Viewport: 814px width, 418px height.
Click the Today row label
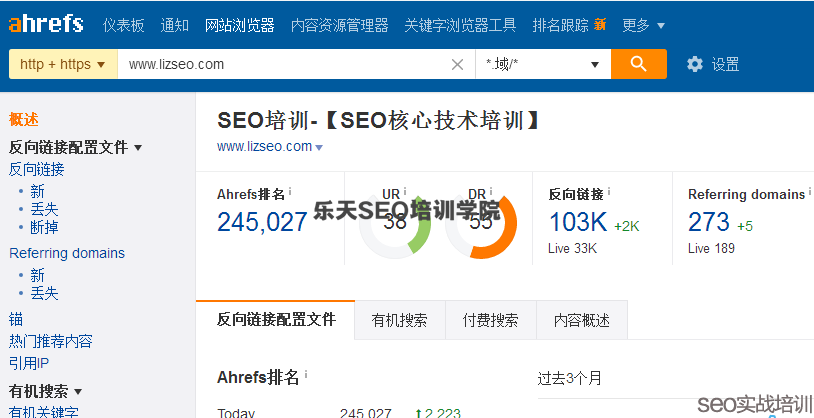point(236,413)
